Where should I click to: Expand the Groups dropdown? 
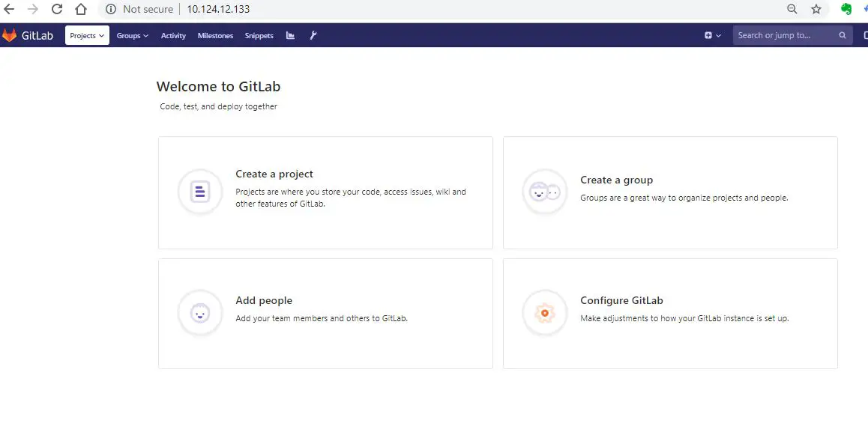132,34
